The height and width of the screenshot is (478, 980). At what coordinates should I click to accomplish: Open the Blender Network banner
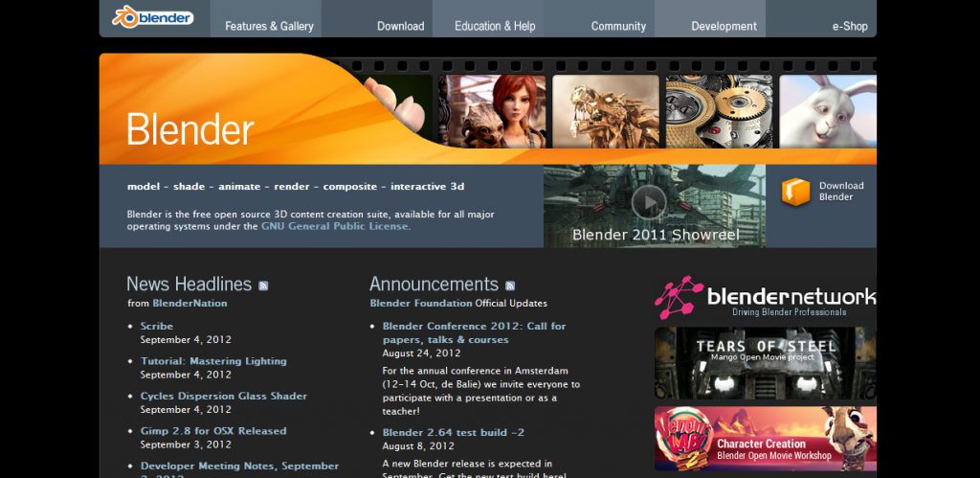point(766,297)
